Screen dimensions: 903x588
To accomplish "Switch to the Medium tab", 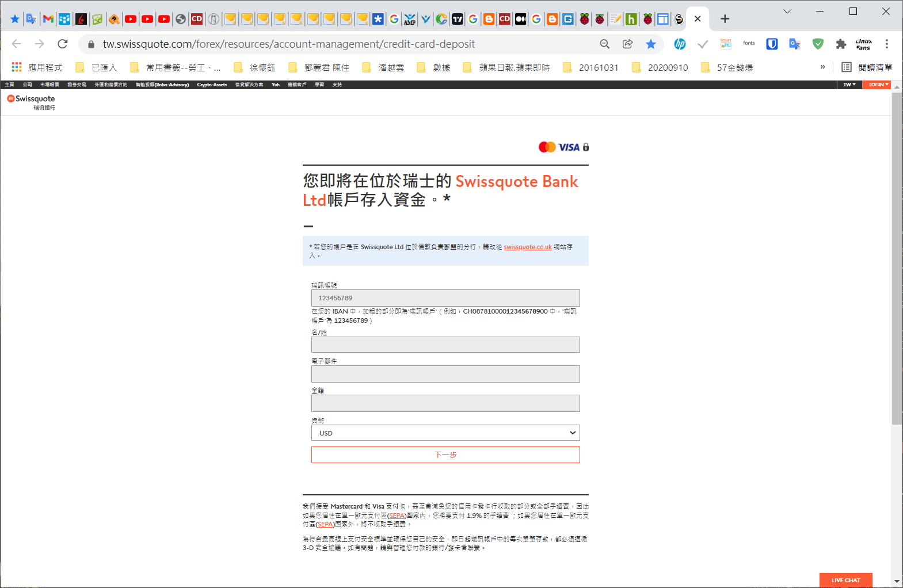I will pos(520,19).
